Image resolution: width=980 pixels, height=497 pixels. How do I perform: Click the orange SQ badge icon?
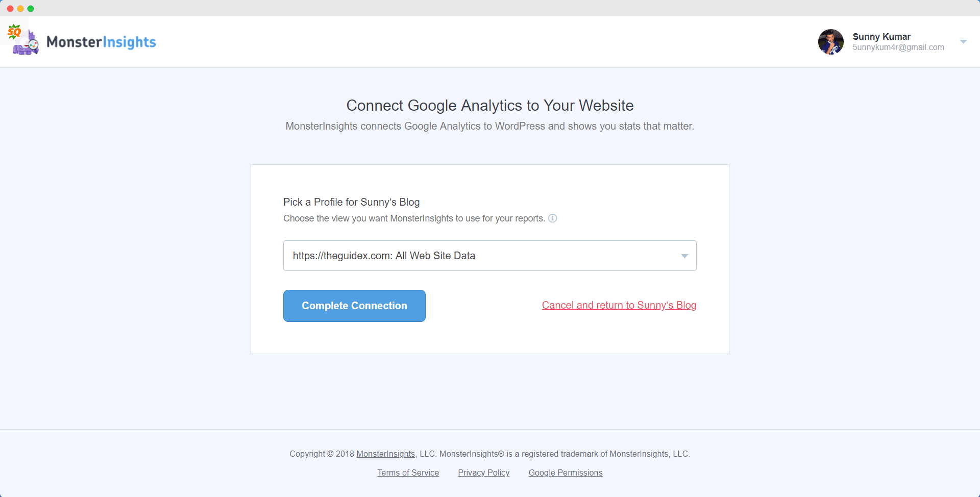(14, 32)
